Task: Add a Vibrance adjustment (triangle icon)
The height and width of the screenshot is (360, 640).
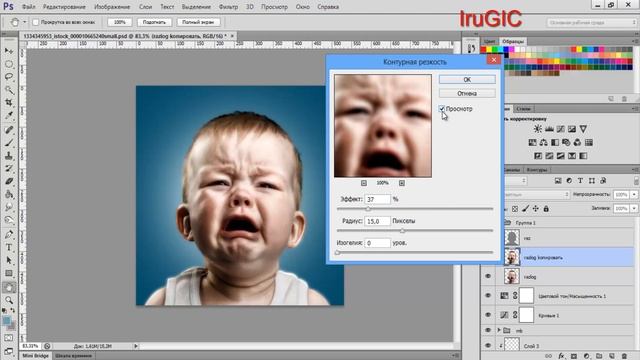Action: click(583, 129)
